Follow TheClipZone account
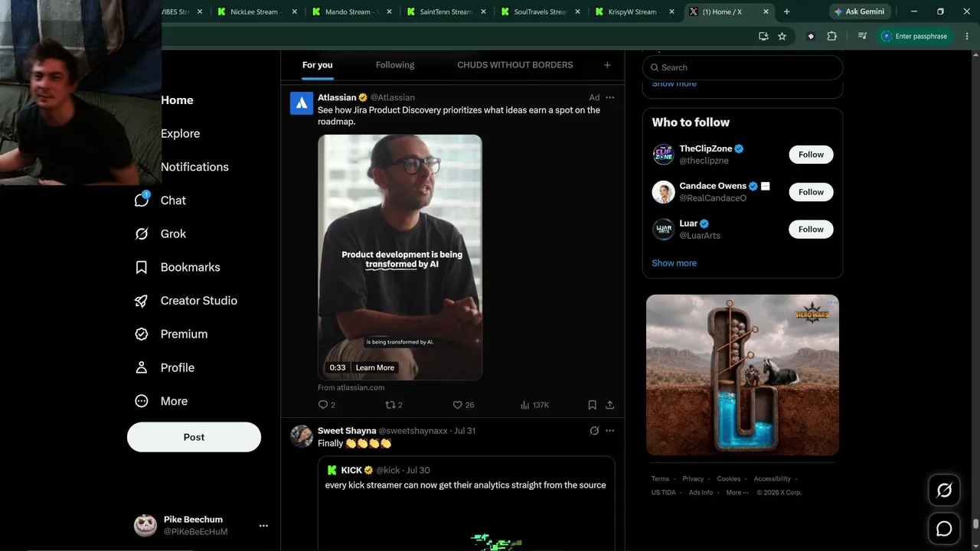 pyautogui.click(x=811, y=155)
